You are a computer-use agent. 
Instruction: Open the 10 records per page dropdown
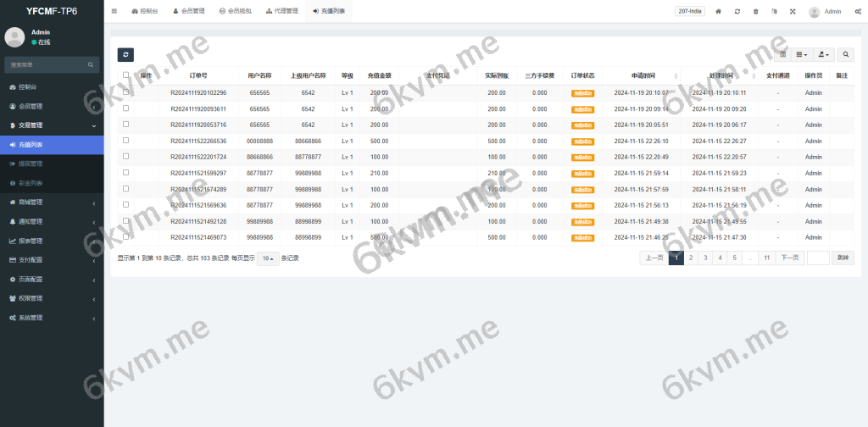(268, 258)
